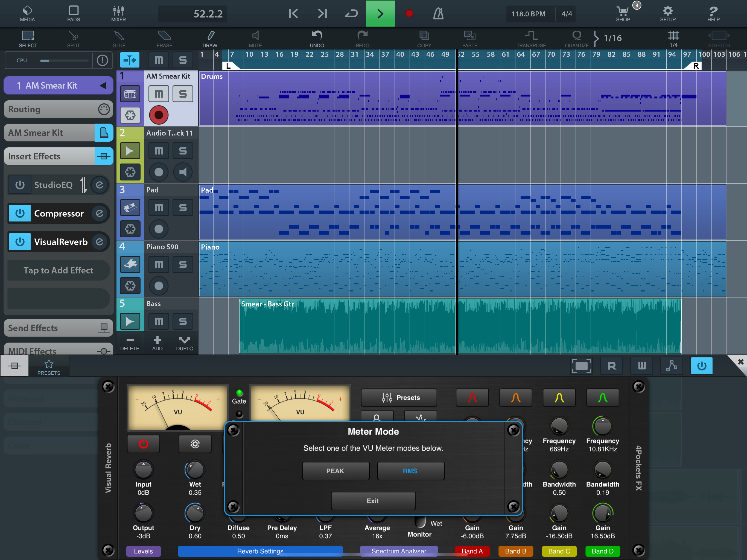Mute the Pad track
Screen dimensions: 747x560
[x=159, y=208]
